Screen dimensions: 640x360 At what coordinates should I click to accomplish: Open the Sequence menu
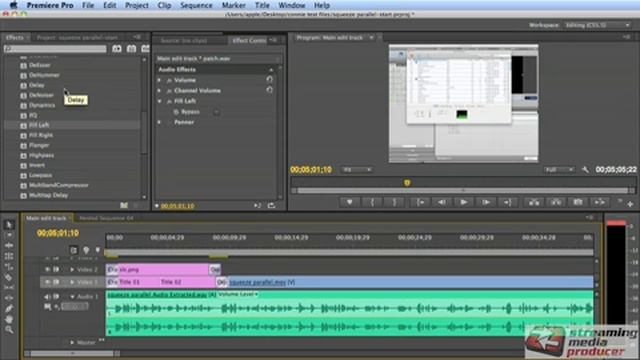(x=196, y=5)
